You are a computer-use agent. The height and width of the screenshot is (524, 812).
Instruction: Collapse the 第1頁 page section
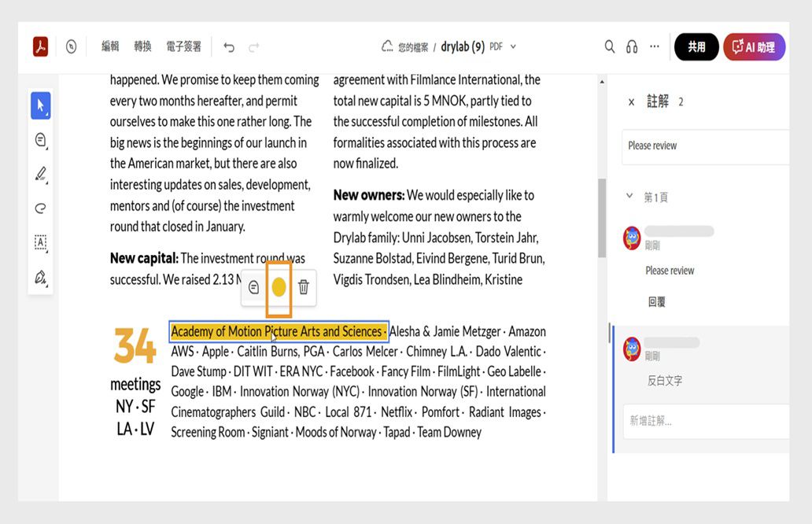pos(629,196)
